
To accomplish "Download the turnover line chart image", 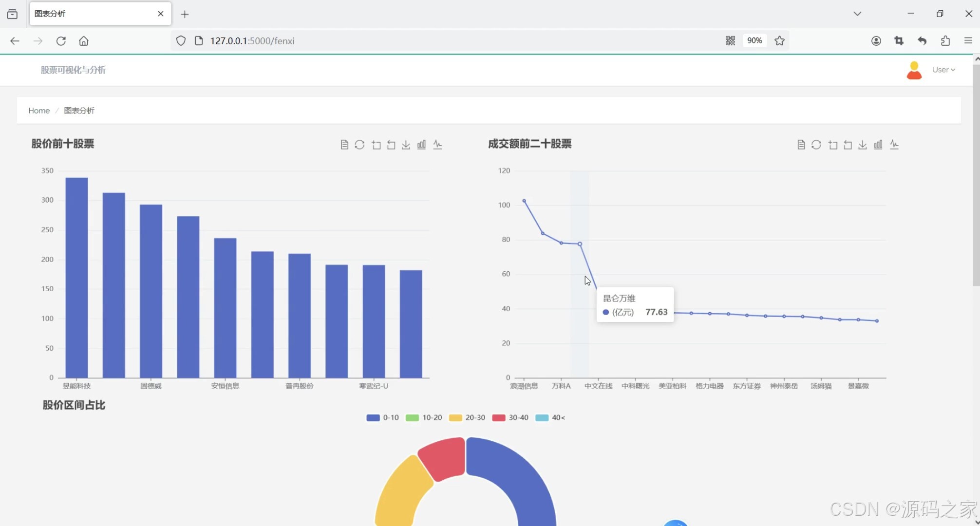I will pyautogui.click(x=863, y=145).
